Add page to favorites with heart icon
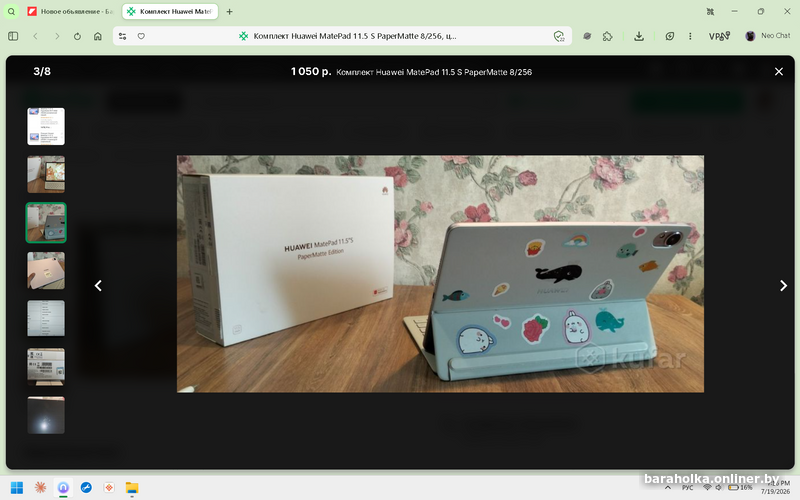The width and height of the screenshot is (800, 500). tap(141, 36)
